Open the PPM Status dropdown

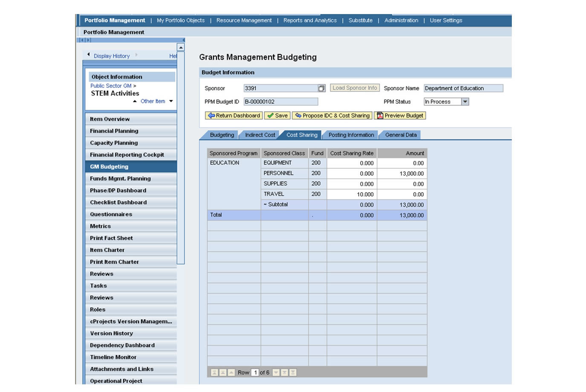tap(465, 102)
